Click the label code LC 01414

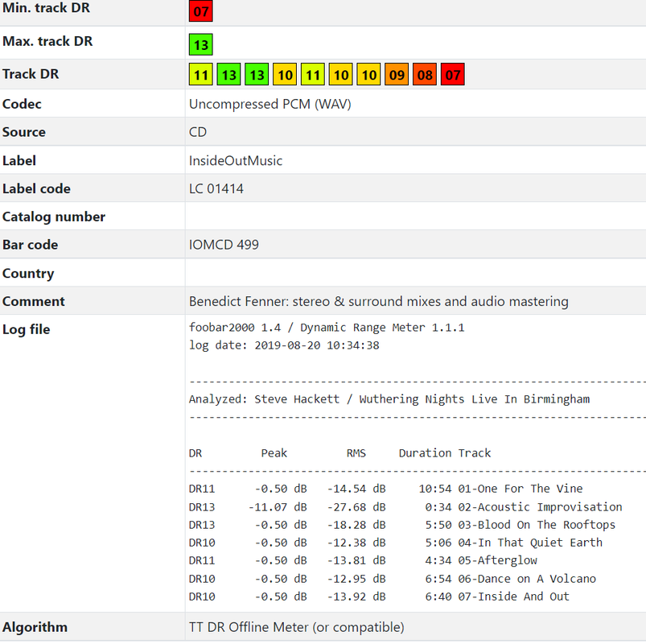tap(216, 188)
